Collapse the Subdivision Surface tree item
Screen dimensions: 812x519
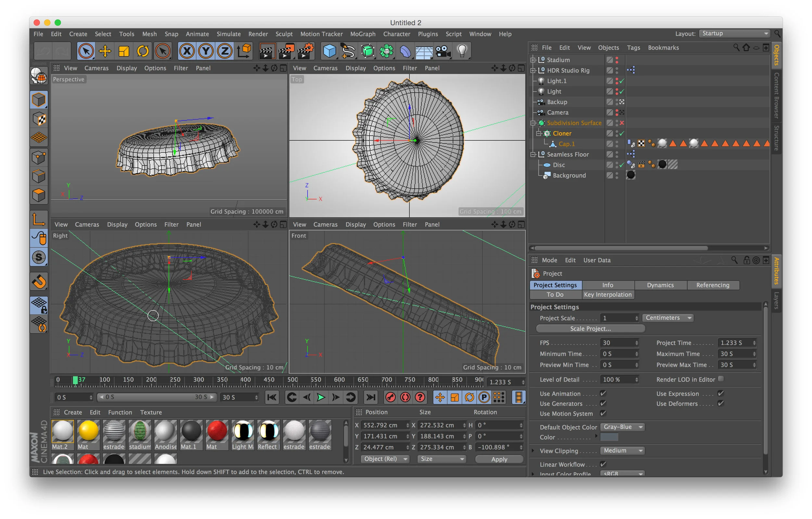pos(533,123)
